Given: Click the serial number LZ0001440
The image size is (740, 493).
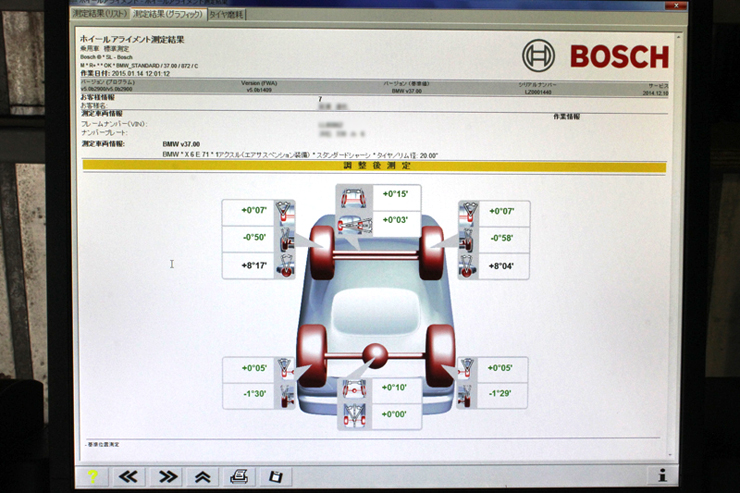Looking at the screenshot, I should pos(538,92).
